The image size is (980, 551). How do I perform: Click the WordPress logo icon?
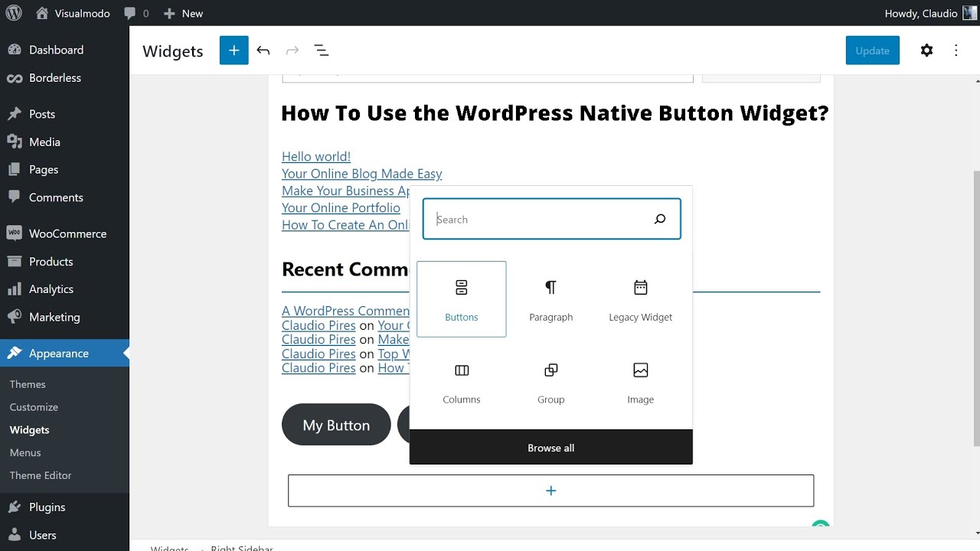click(x=15, y=13)
